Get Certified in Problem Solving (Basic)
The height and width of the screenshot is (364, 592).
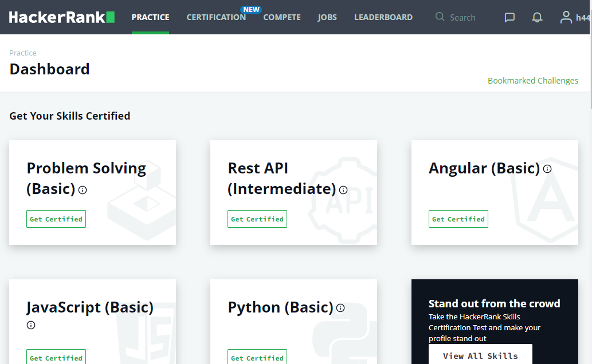point(56,219)
